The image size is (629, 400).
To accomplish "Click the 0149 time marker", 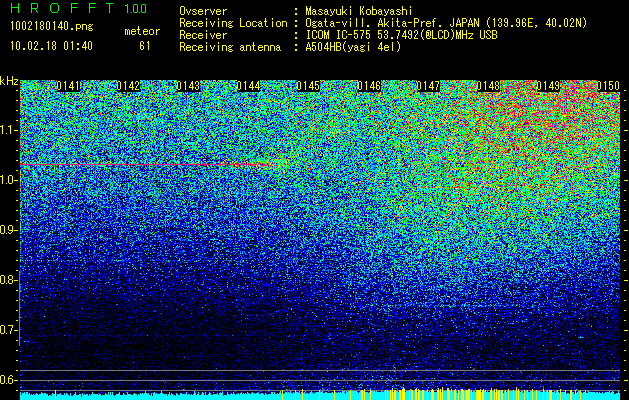I will pos(548,86).
